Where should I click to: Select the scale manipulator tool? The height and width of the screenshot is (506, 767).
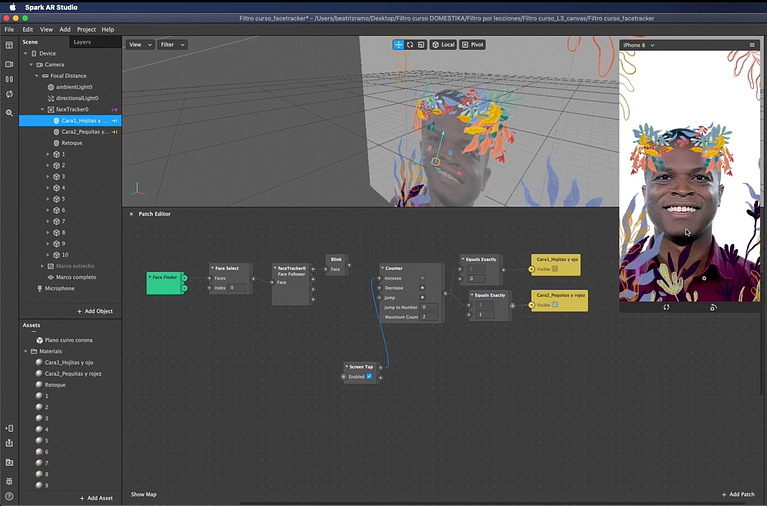click(x=421, y=45)
